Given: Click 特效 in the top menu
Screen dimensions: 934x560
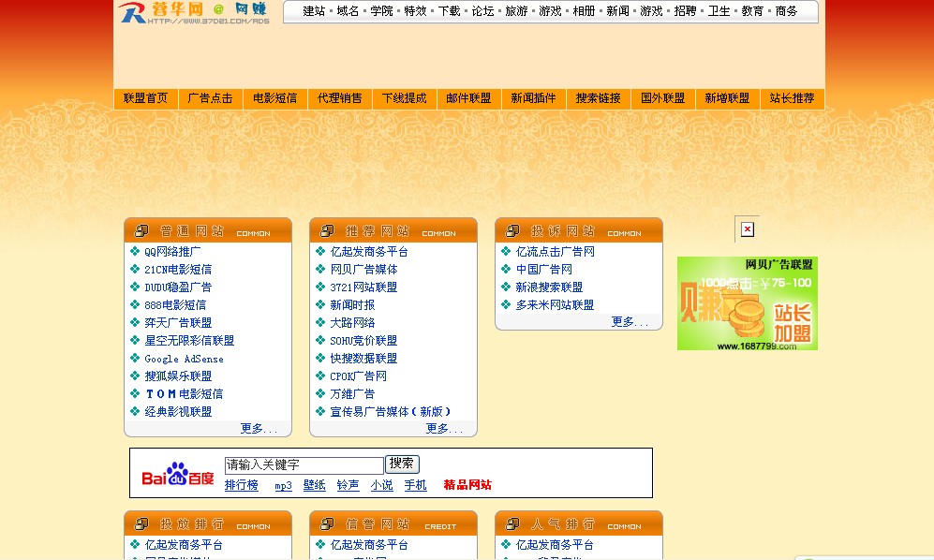Looking at the screenshot, I should click(415, 10).
